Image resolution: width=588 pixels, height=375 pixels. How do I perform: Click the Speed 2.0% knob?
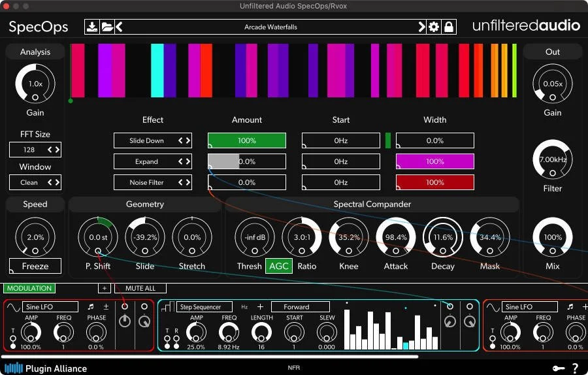click(35, 237)
